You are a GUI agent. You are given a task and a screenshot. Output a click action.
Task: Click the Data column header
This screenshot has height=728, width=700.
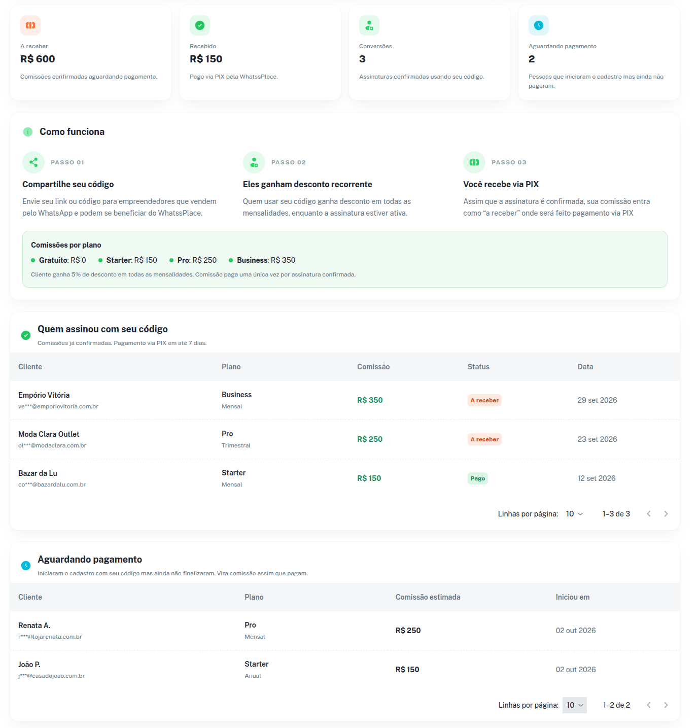[585, 367]
